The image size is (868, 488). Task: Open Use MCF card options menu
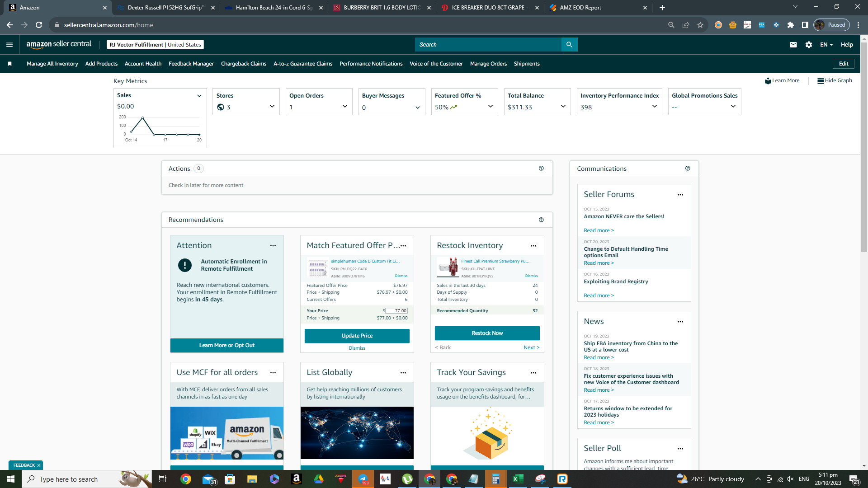coord(273,373)
